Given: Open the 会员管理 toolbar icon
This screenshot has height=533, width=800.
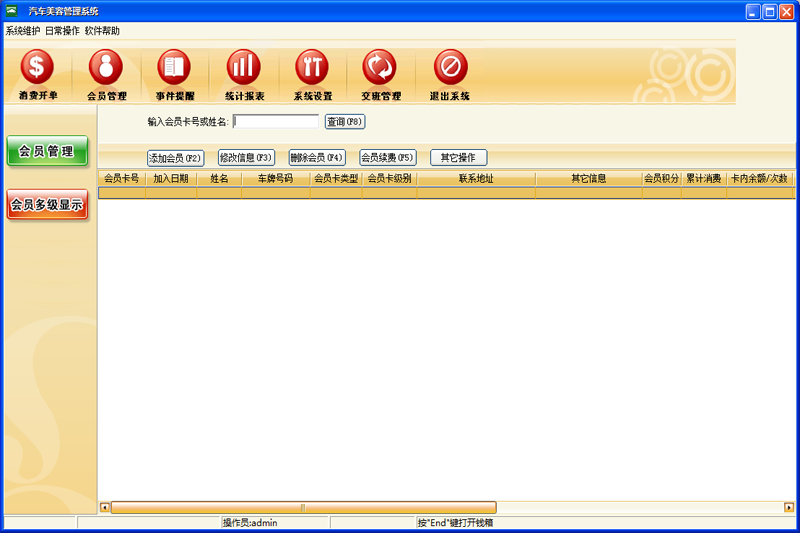Looking at the screenshot, I should coord(106,67).
